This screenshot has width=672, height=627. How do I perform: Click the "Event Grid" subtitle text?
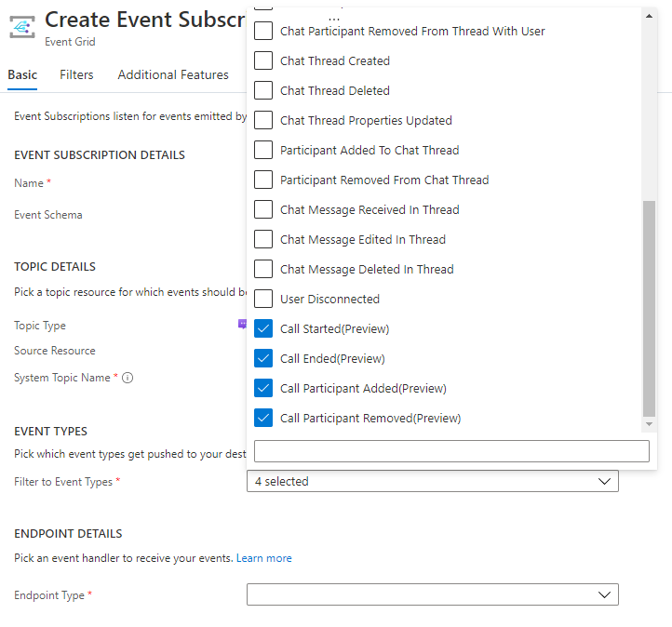tap(70, 42)
